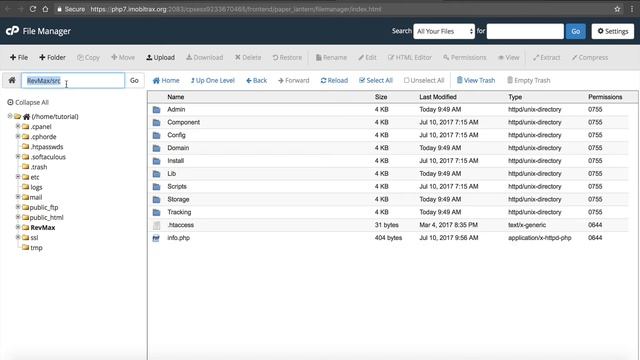The height and width of the screenshot is (360, 640).
Task: Click the View toolbar button
Action: (x=509, y=58)
